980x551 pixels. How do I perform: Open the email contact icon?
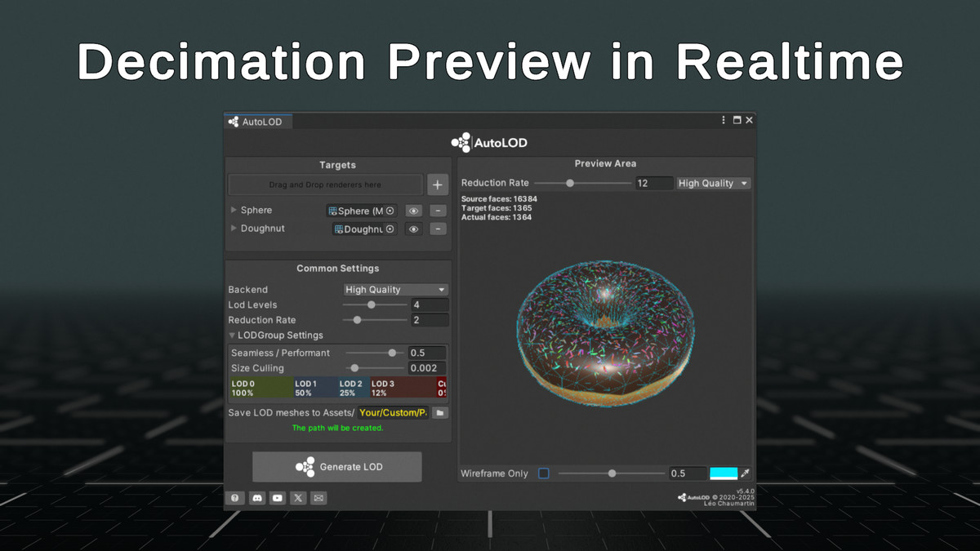tap(318, 498)
